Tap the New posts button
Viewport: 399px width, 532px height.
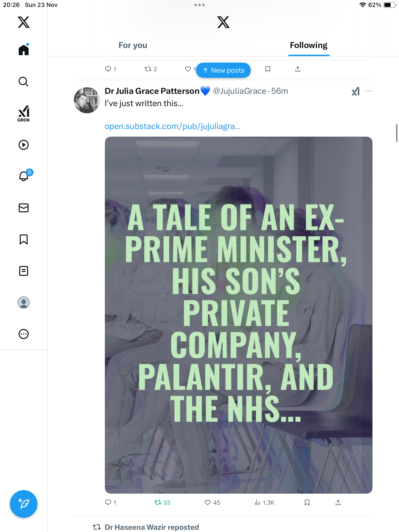[x=223, y=70]
